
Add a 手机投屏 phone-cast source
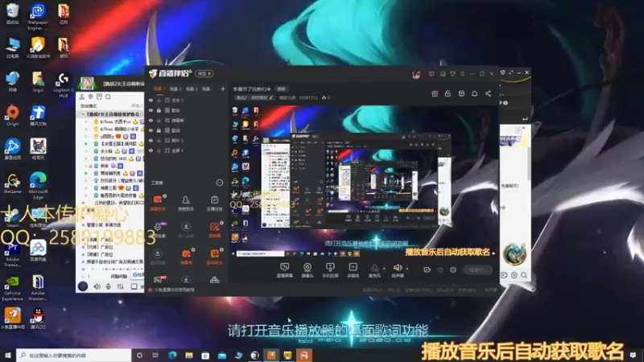coord(330,270)
